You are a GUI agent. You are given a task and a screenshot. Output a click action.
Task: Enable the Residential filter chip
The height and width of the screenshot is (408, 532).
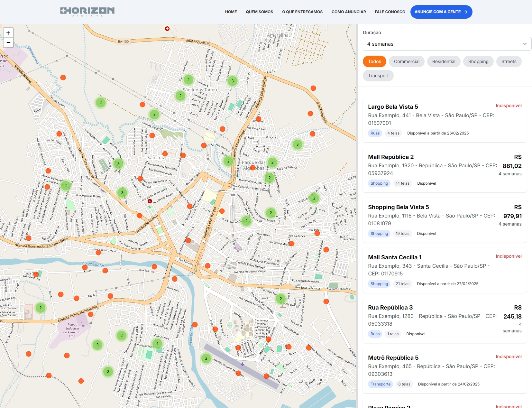pyautogui.click(x=444, y=61)
